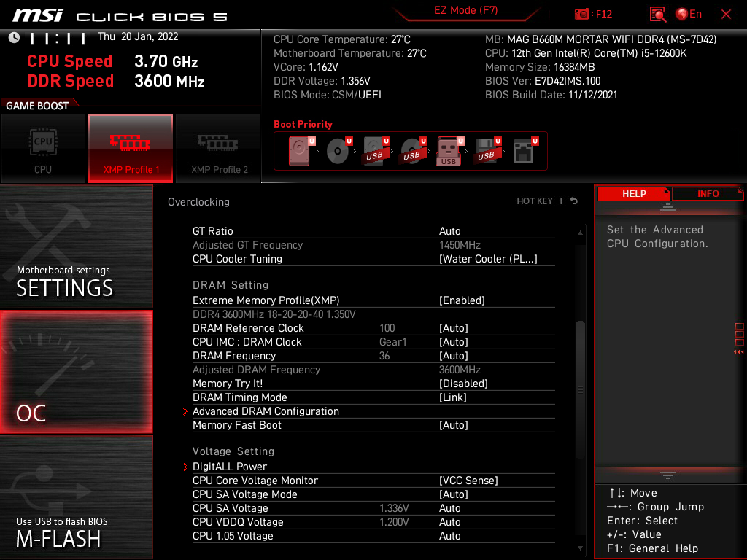Click the bottom grip handle of help panel
This screenshot has height=560, width=747.
[667, 475]
